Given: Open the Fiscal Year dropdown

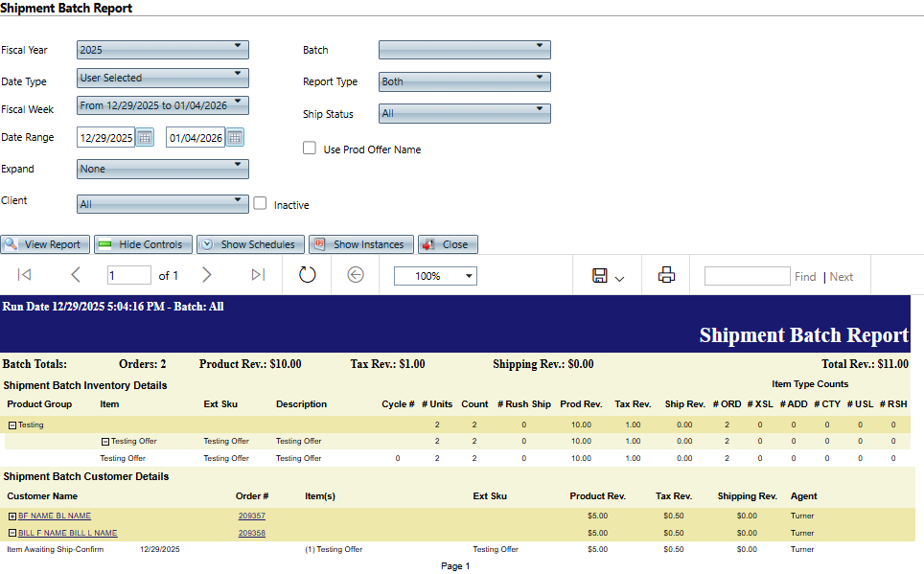Looking at the screenshot, I should [x=162, y=50].
